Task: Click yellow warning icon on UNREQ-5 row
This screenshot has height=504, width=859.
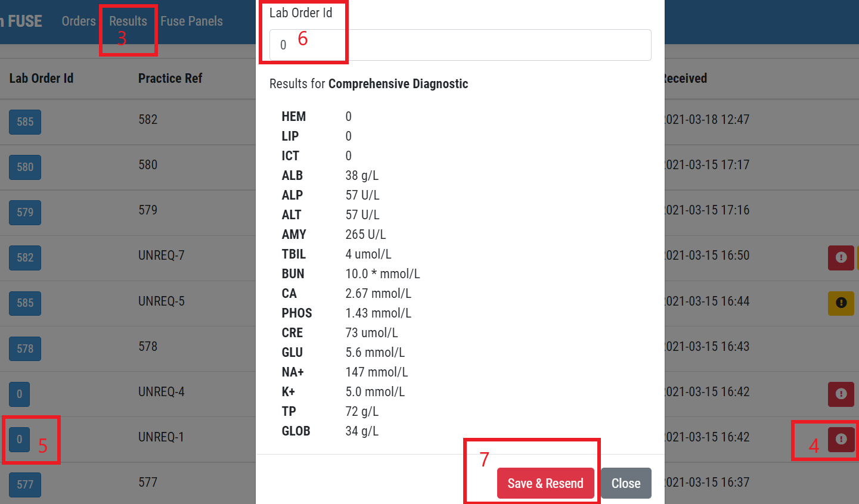Action: pos(841,303)
